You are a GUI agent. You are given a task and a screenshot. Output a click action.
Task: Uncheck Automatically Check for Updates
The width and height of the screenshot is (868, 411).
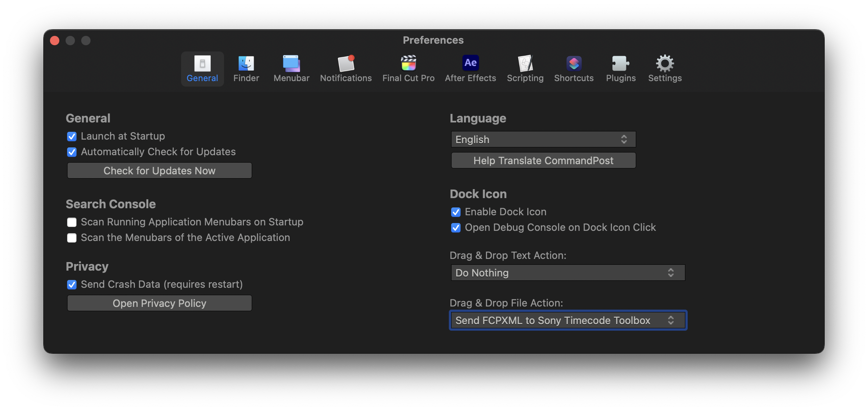[72, 152]
